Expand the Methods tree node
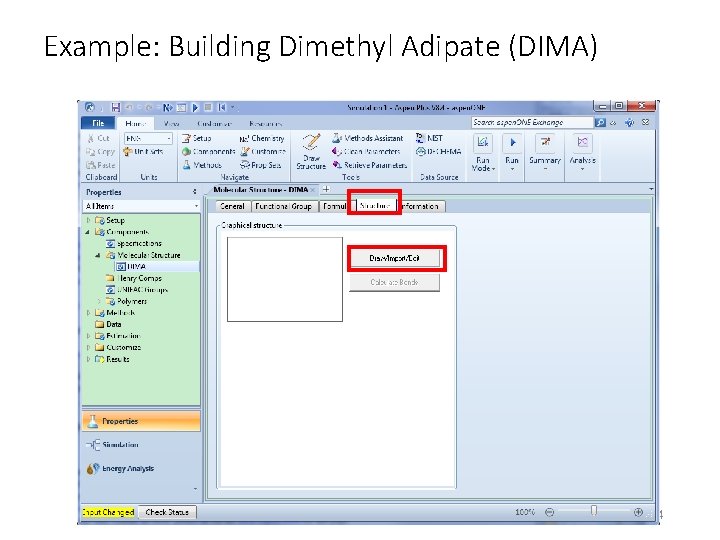 tap(89, 313)
